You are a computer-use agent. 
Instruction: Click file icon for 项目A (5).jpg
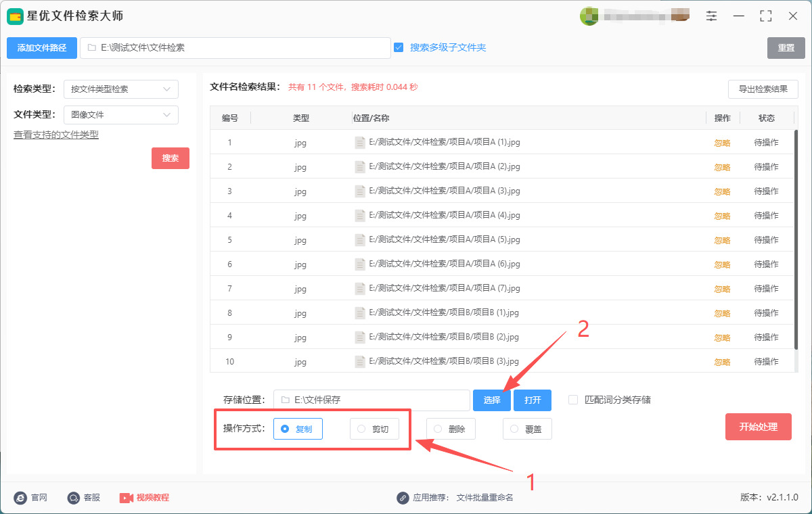coord(360,240)
